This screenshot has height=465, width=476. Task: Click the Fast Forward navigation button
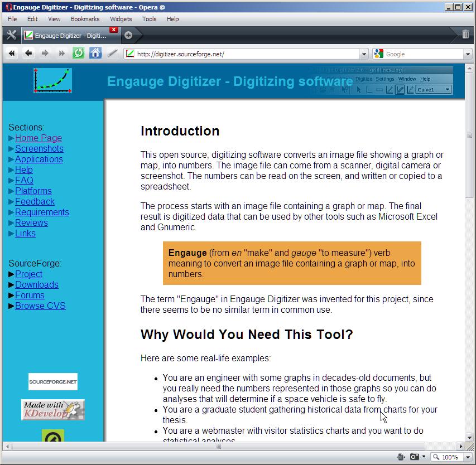pos(61,54)
